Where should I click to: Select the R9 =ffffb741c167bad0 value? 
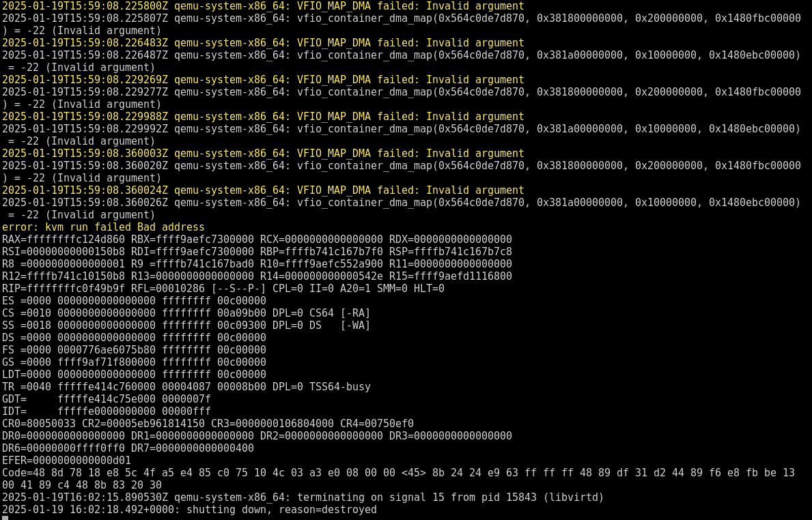pyautogui.click(x=192, y=264)
